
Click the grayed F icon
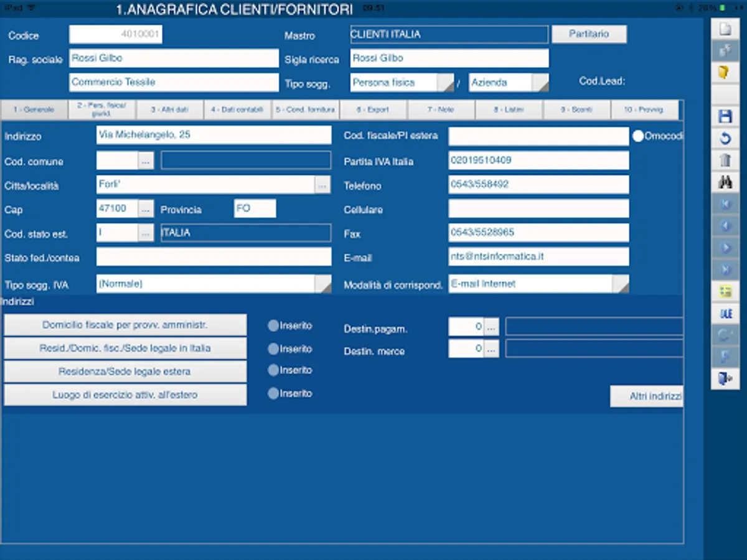coord(725,357)
